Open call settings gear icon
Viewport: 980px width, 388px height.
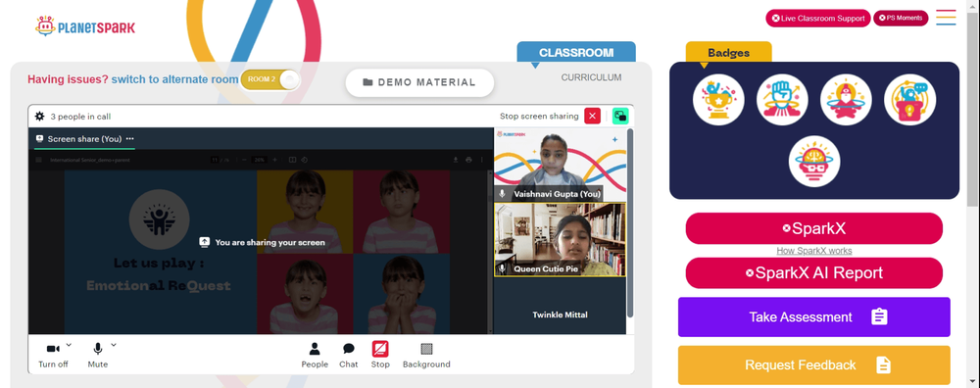point(39,117)
